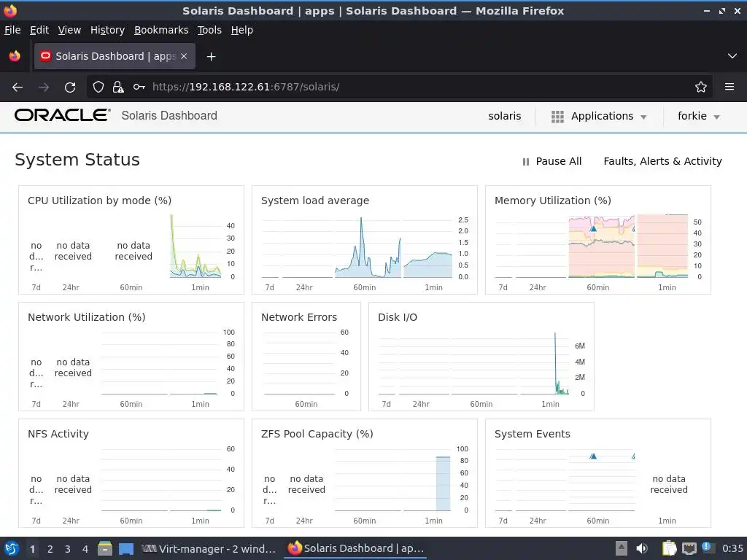Click the network monitor tray icon
Screen dimensions: 747x560
(x=689, y=548)
